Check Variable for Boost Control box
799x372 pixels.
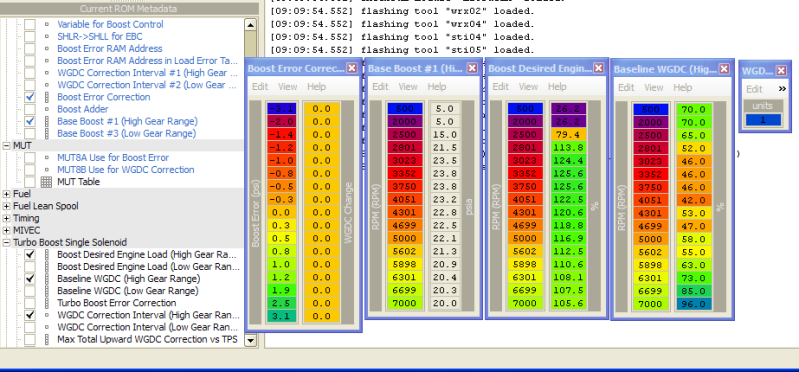(x=30, y=24)
